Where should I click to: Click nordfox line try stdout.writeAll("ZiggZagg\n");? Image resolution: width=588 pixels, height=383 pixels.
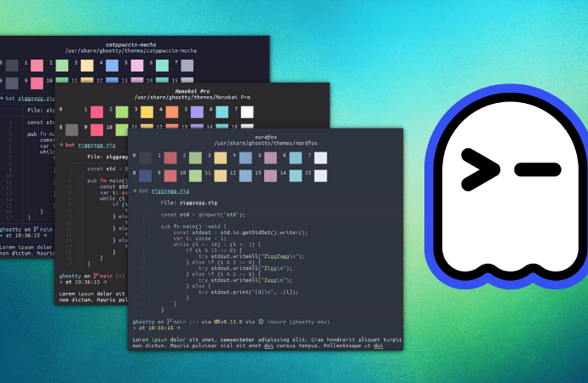(251, 256)
